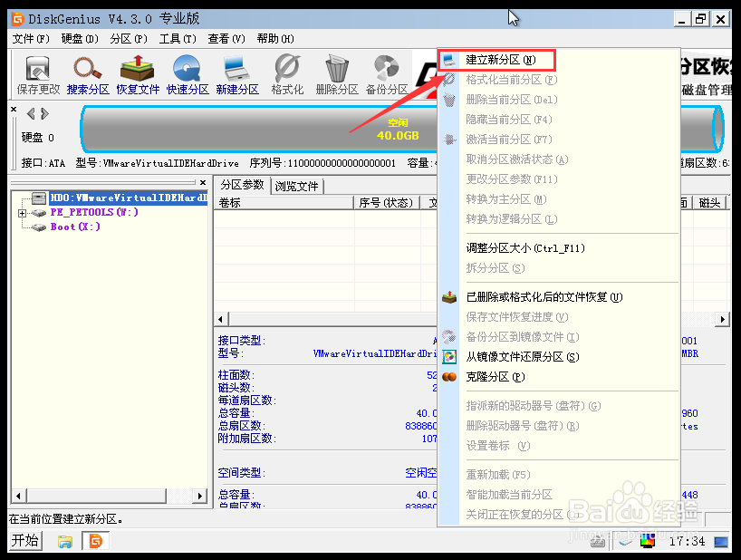Open the 开始 Start menu button
741x560 pixels.
click(x=25, y=540)
